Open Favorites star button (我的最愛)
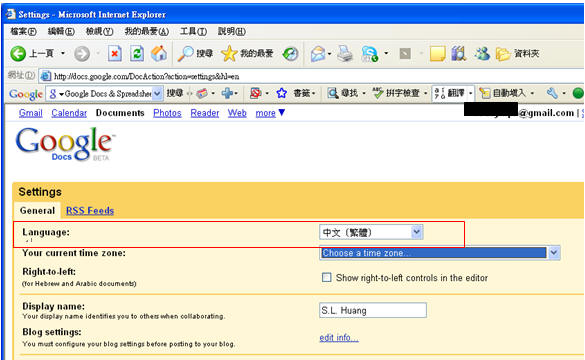585x360 pixels. (247, 54)
